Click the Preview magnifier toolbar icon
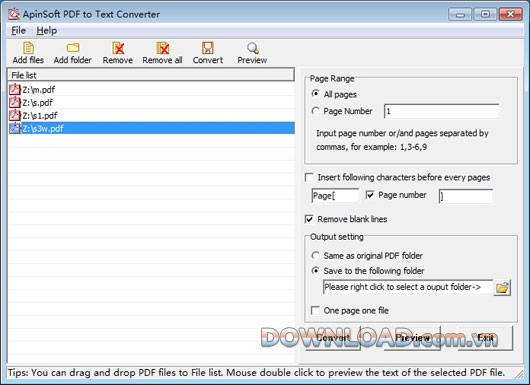Viewport: 530px width, 385px height. 252,48
